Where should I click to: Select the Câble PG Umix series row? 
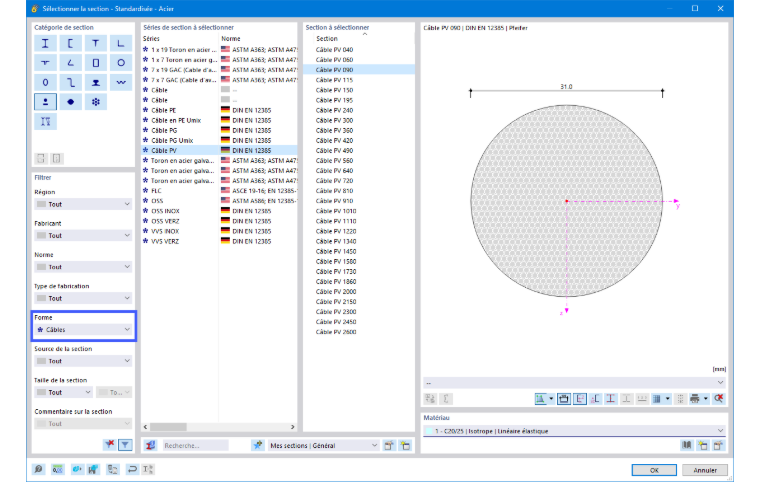pyautogui.click(x=219, y=140)
